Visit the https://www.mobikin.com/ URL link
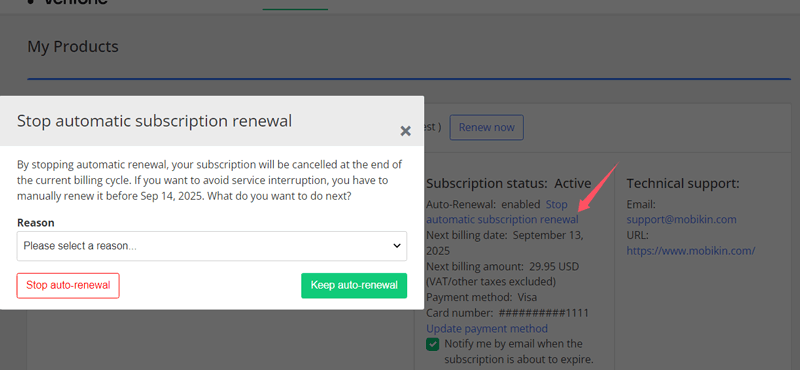Image resolution: width=800 pixels, height=370 pixels. coord(691,251)
